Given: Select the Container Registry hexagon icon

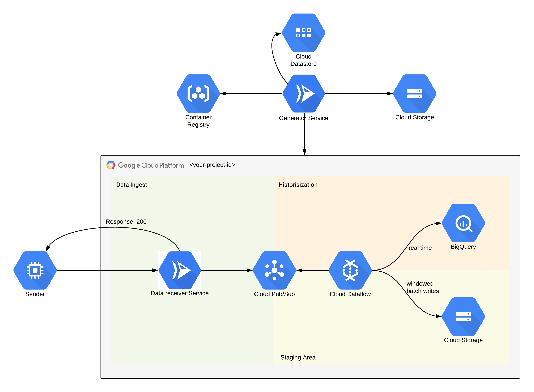Looking at the screenshot, I should [198, 94].
